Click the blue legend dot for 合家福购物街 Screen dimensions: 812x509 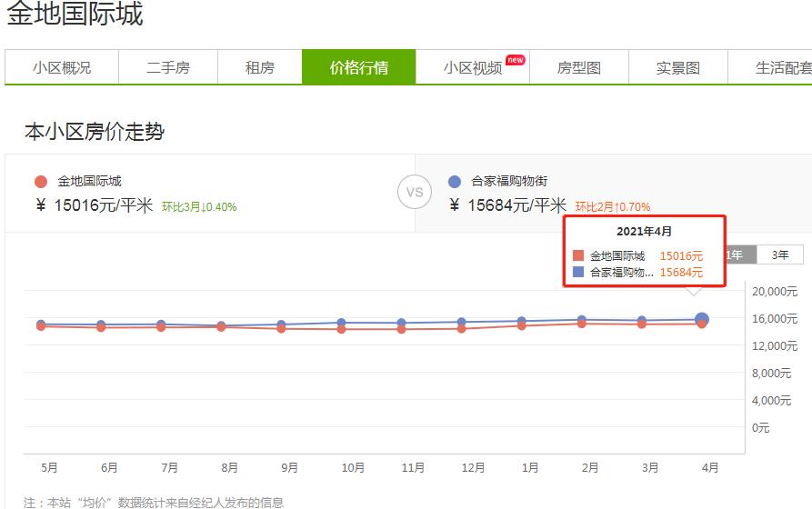(455, 182)
